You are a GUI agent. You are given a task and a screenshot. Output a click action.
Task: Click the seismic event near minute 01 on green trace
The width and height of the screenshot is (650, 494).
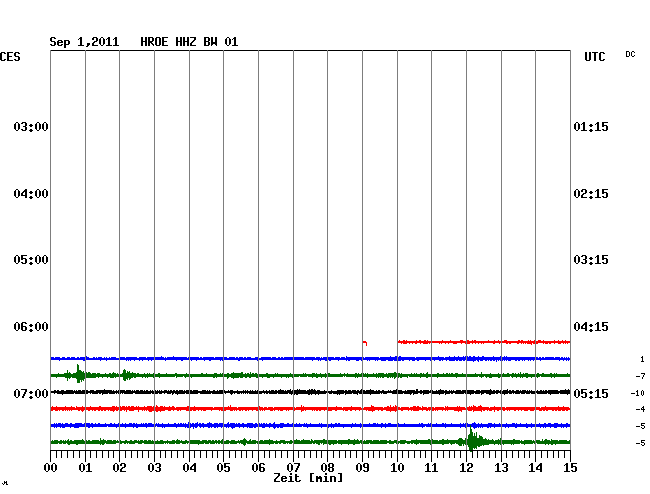[x=79, y=374]
